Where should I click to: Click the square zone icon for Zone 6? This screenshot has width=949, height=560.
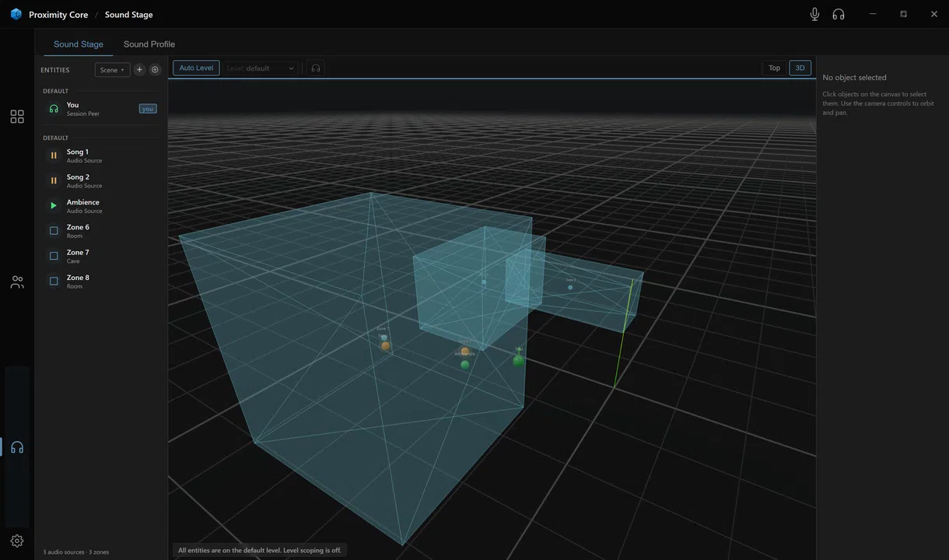(54, 231)
